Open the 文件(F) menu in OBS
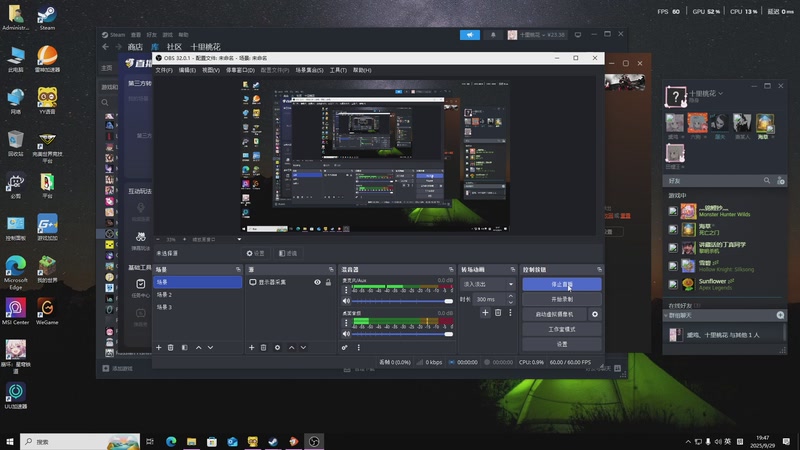800x450 pixels. tap(164, 70)
